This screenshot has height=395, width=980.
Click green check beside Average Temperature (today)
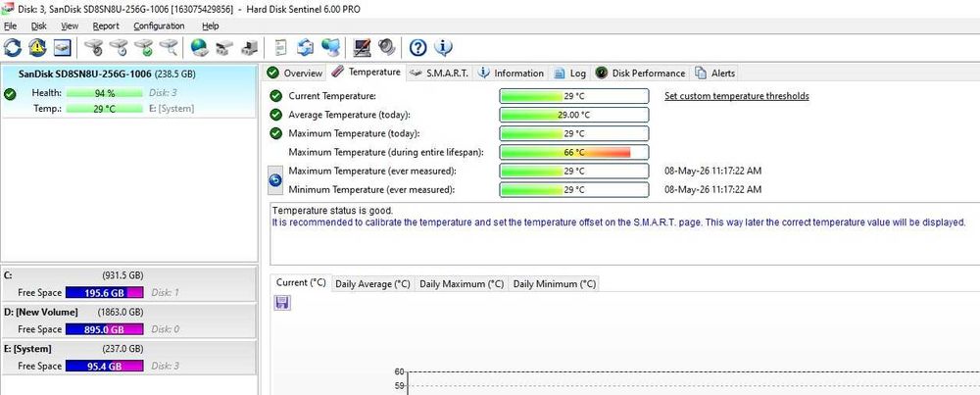[x=275, y=115]
